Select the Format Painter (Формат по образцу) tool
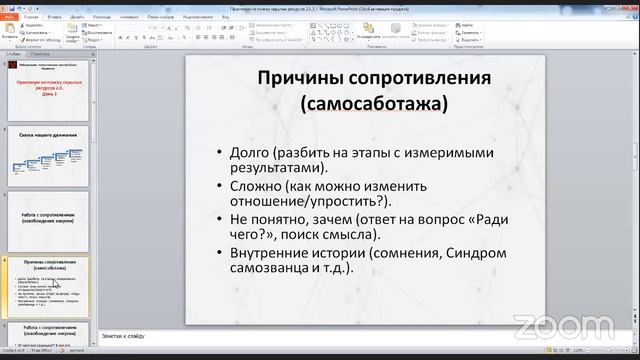This screenshot has width=640, height=360. [x=40, y=40]
